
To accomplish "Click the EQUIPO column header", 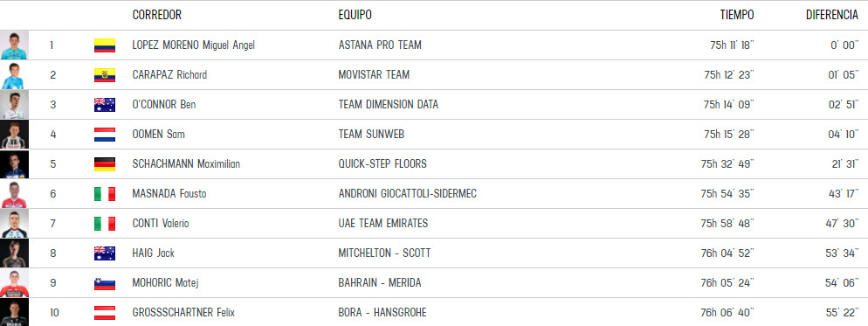I will (355, 15).
